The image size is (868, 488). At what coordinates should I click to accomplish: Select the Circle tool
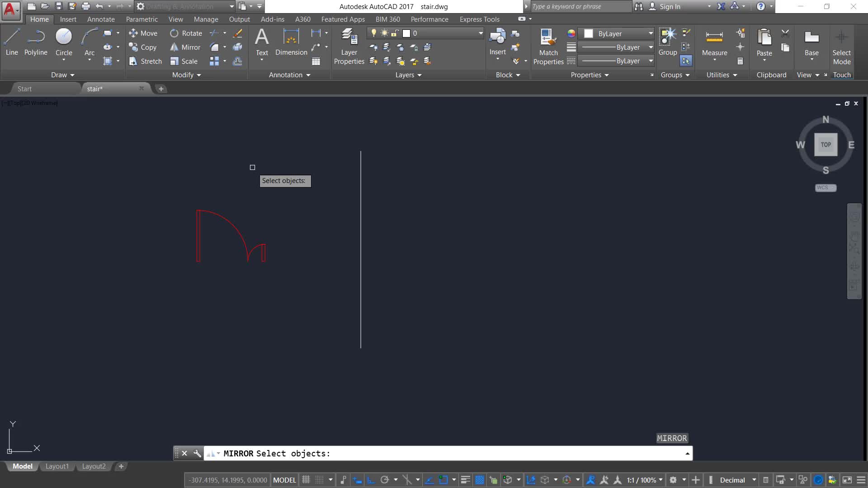click(64, 42)
